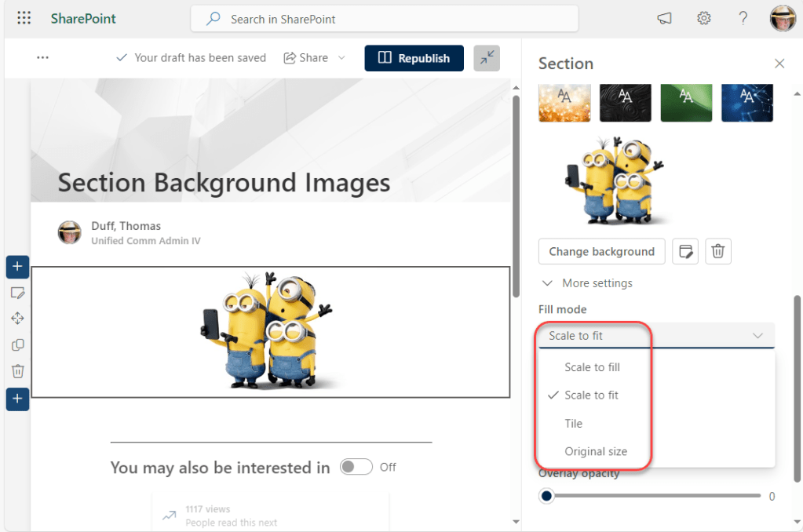Select Original size fill option
Image resolution: width=803 pixels, height=532 pixels.
tap(596, 452)
